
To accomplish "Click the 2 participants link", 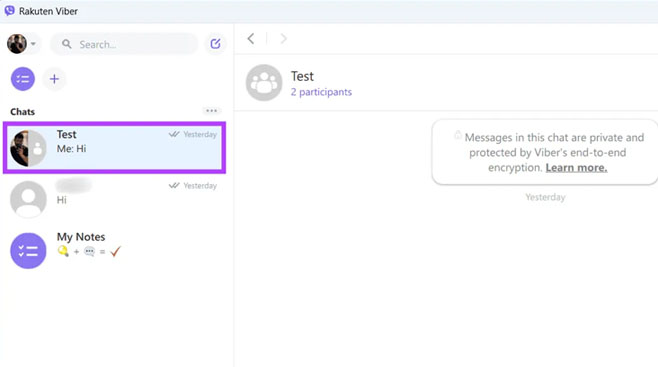I will (321, 92).
